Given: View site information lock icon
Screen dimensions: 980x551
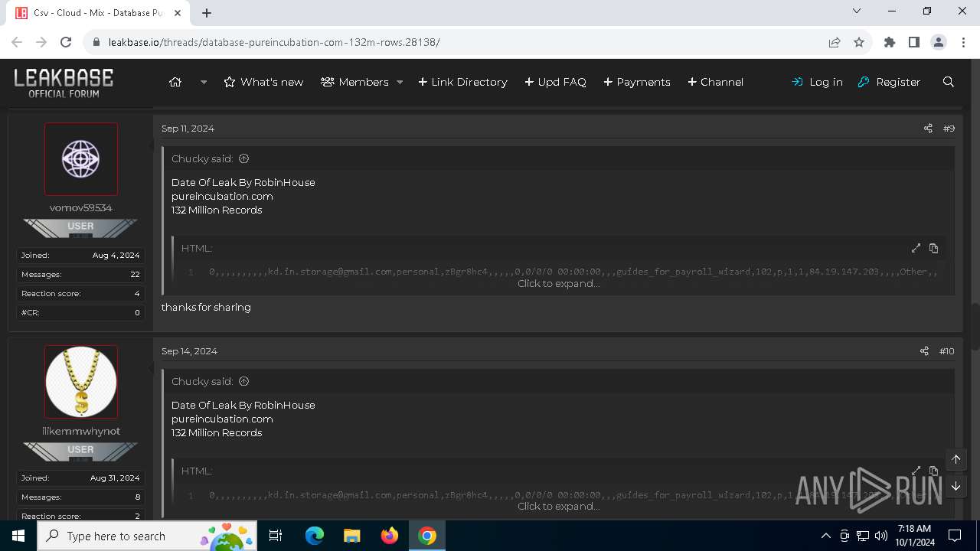Looking at the screenshot, I should (x=96, y=42).
